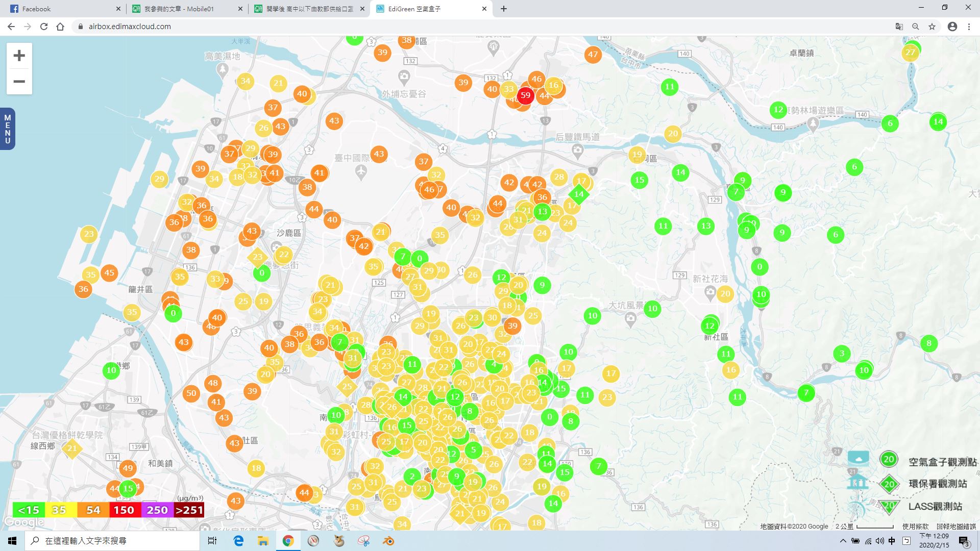Open the blue MENU side panel

click(7, 129)
